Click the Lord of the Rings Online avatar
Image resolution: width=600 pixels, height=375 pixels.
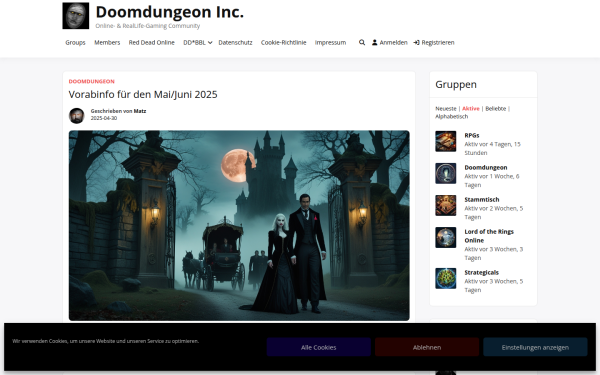click(x=445, y=238)
